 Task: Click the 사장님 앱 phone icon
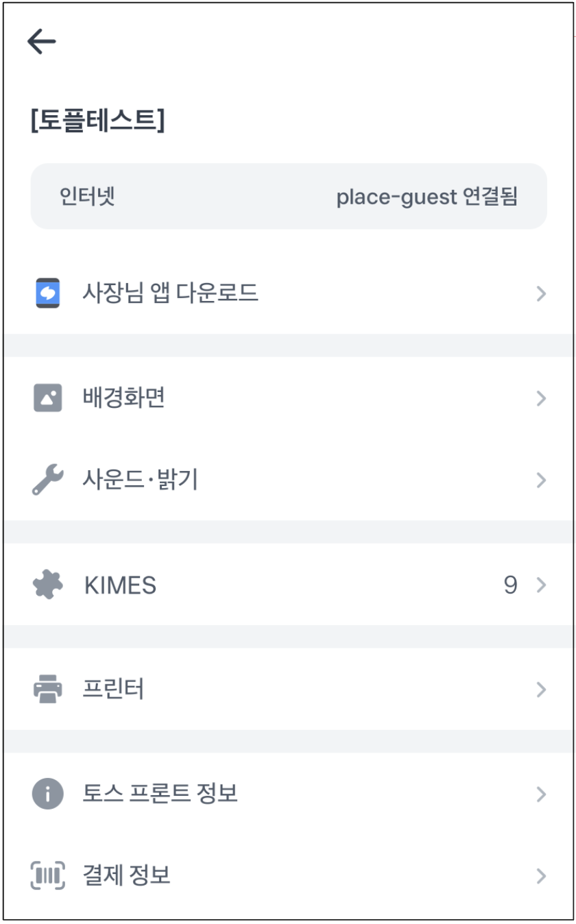point(48,293)
